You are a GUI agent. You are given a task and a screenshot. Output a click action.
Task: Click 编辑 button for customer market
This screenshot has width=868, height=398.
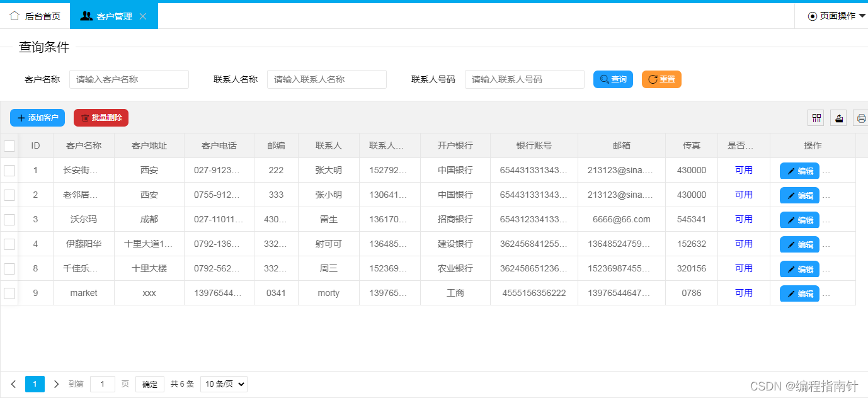[x=799, y=293]
